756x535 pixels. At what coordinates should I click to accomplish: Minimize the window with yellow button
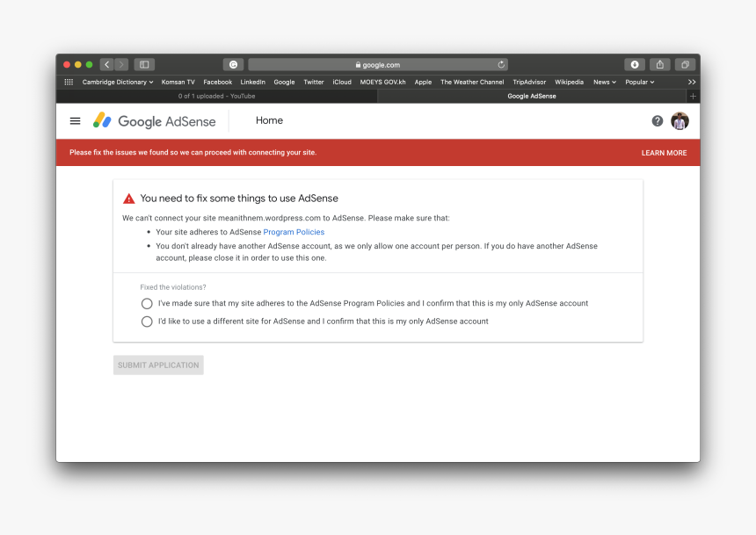(78, 65)
